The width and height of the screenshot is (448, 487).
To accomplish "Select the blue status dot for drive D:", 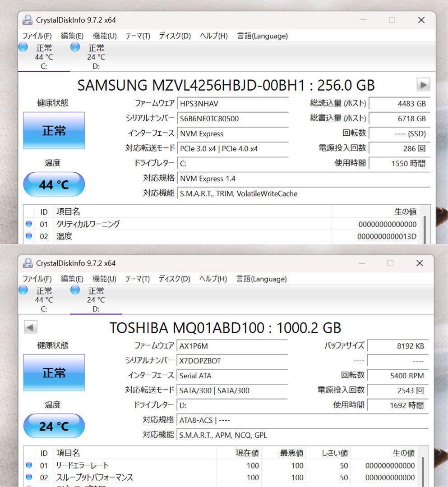I will tap(75, 47).
